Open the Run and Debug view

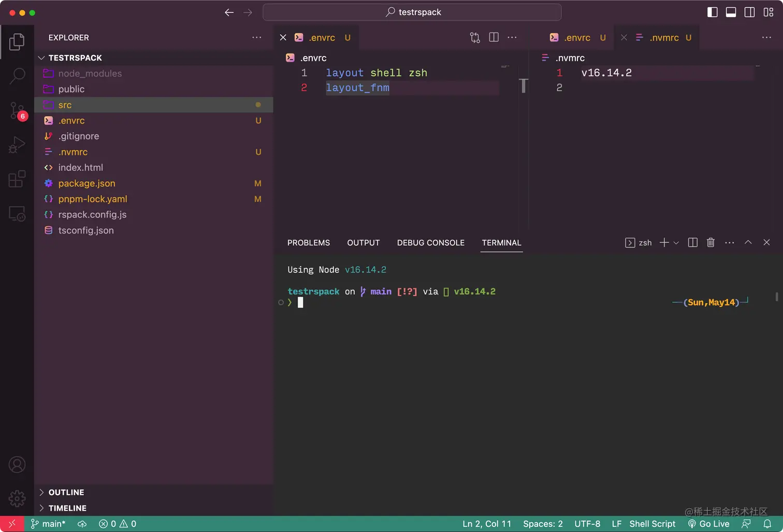tap(17, 145)
